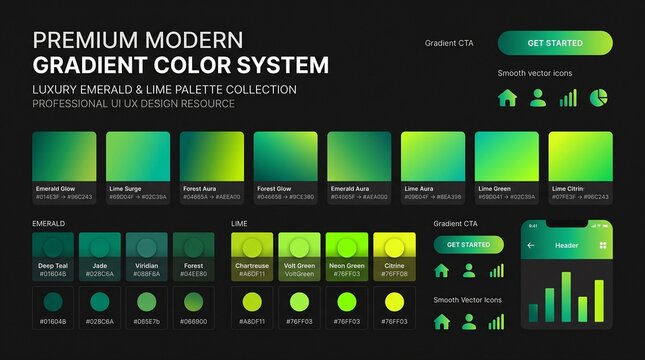Click the hex code text under Lime Citrin

click(580, 197)
